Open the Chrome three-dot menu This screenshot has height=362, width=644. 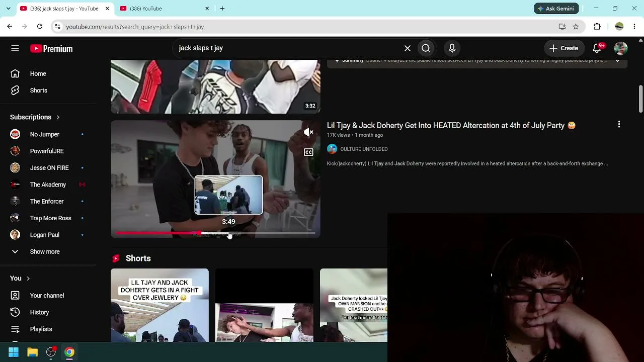(x=634, y=27)
